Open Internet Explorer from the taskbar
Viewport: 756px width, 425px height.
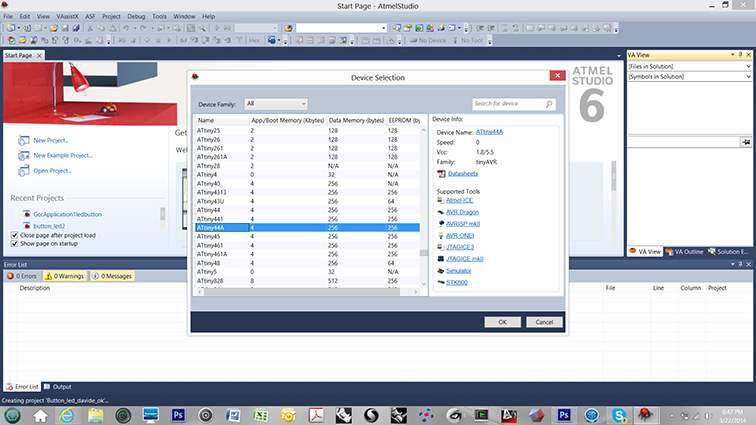[68, 415]
